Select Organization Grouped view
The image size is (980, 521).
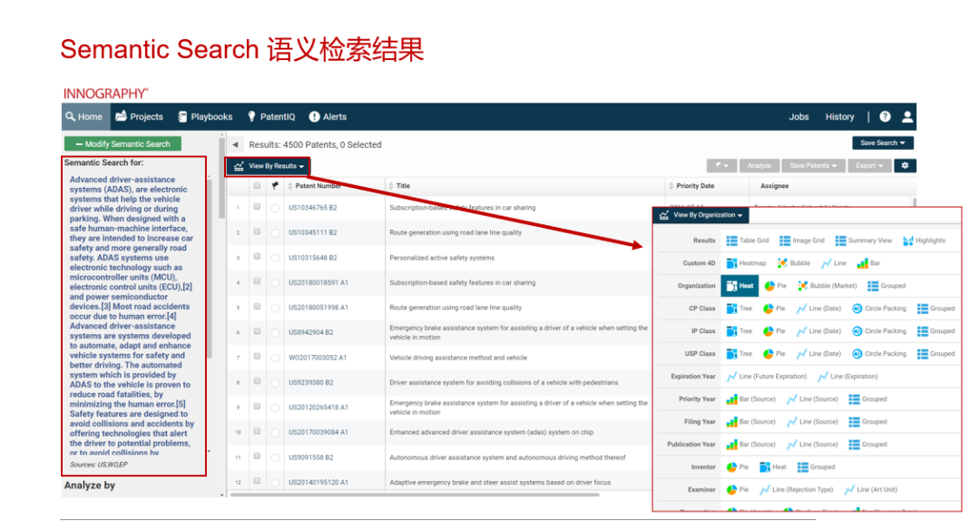[x=887, y=286]
